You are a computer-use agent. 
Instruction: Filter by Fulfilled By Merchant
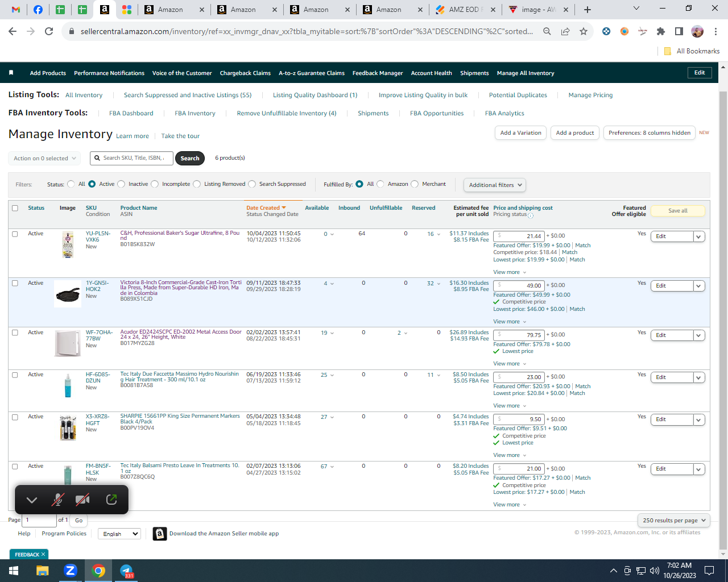tap(415, 184)
